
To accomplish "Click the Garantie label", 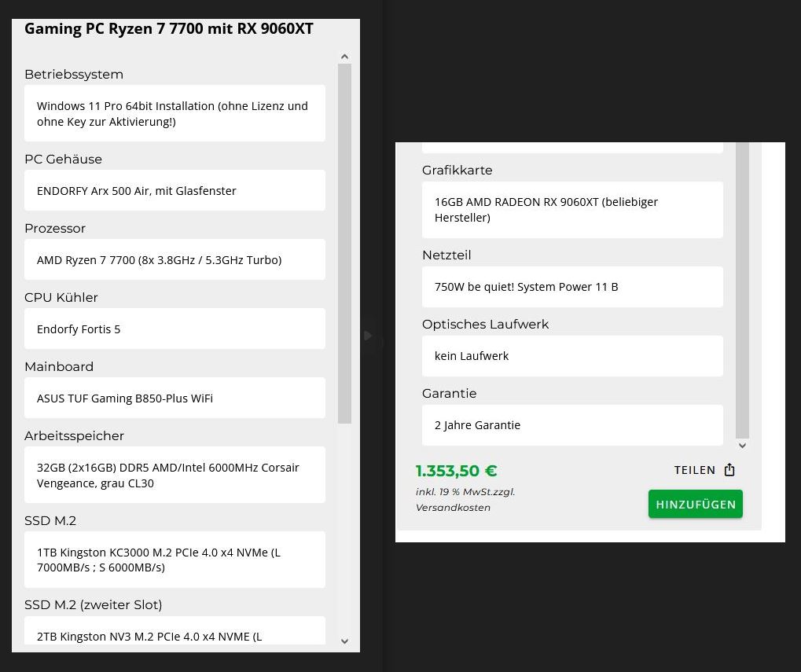I will click(x=450, y=394).
